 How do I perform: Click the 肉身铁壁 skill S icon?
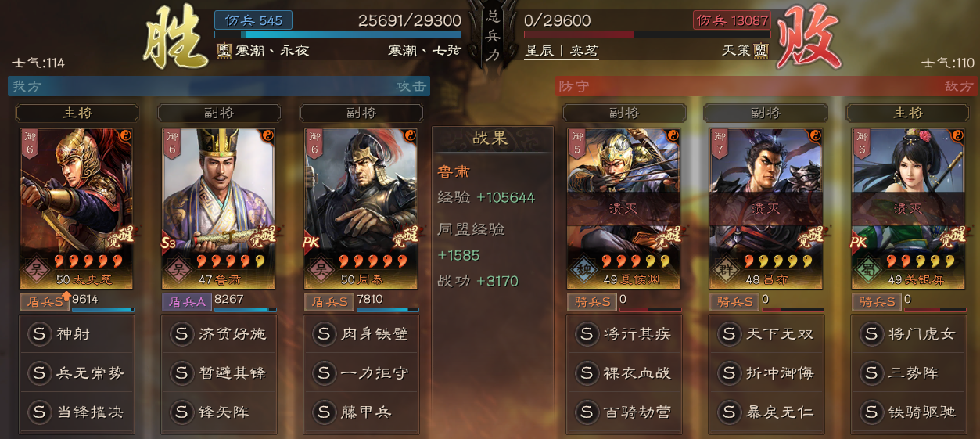[324, 334]
